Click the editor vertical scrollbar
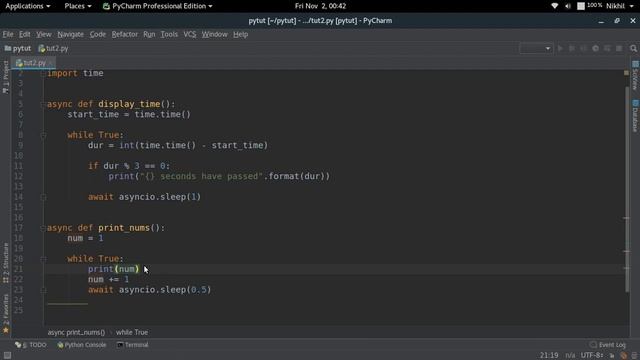 [627, 189]
